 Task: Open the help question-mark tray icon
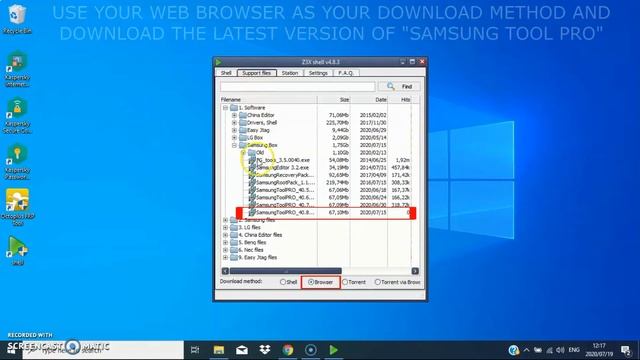[x=513, y=350]
